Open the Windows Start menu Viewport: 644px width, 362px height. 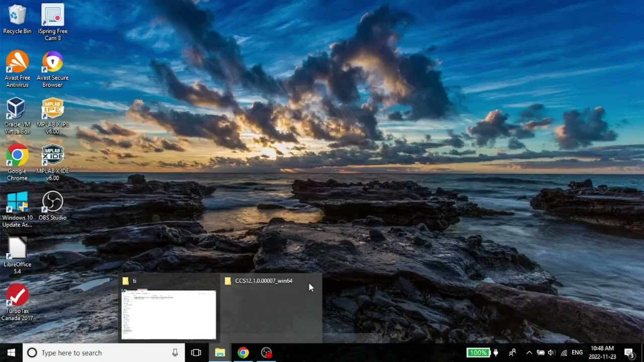pyautogui.click(x=11, y=352)
